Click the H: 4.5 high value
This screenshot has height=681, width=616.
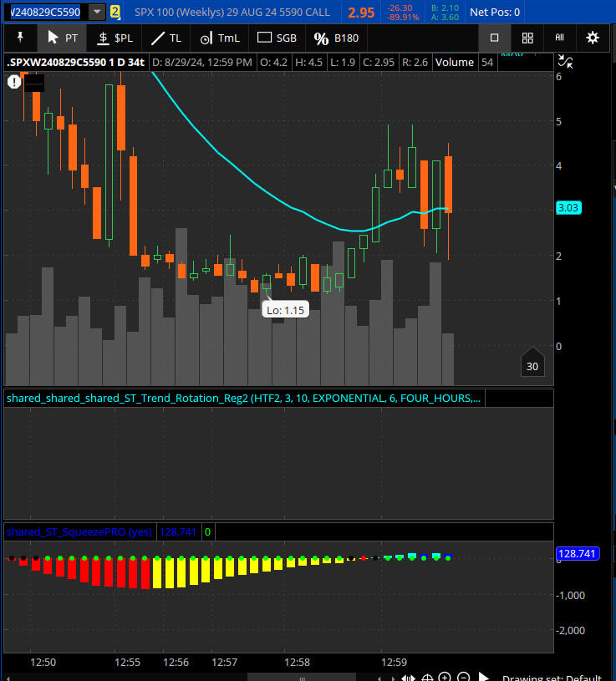click(x=309, y=62)
